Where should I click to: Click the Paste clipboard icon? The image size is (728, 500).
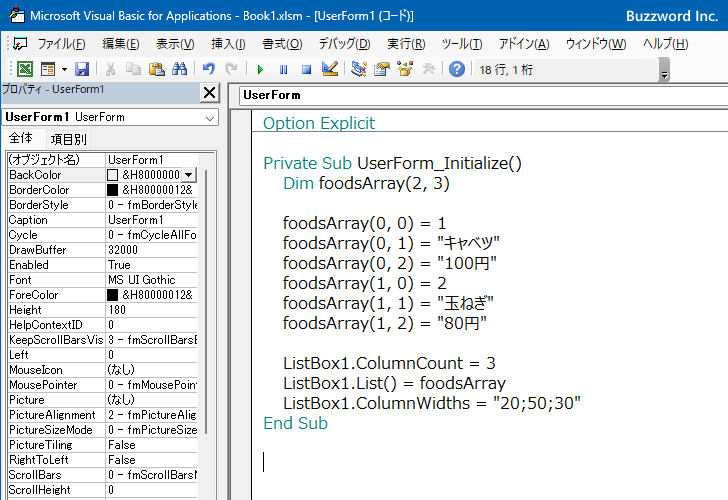(156, 70)
